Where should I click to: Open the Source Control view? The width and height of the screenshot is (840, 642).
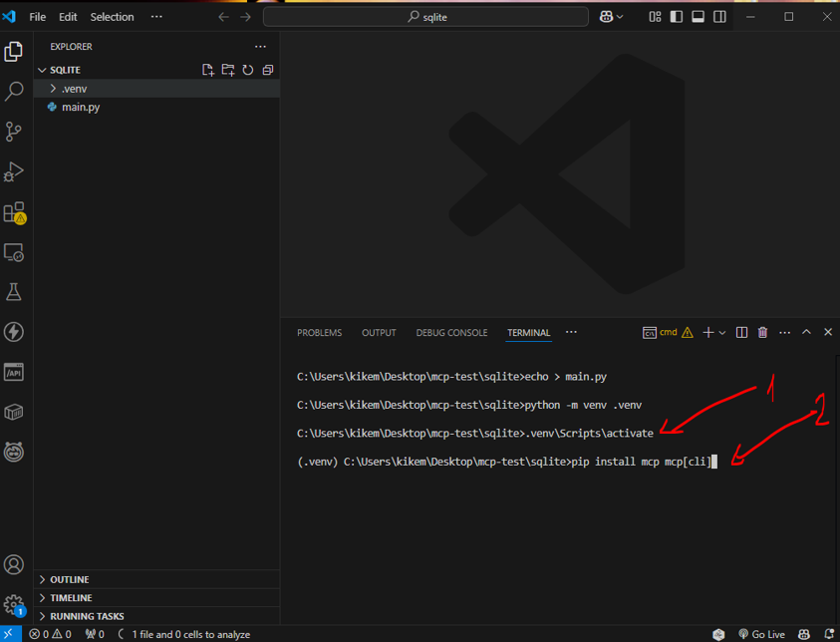click(14, 132)
